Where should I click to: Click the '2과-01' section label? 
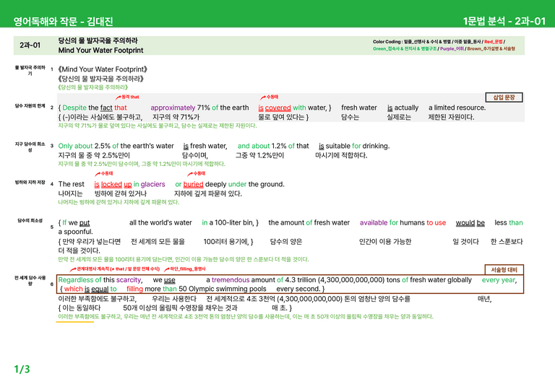pyautogui.click(x=30, y=45)
